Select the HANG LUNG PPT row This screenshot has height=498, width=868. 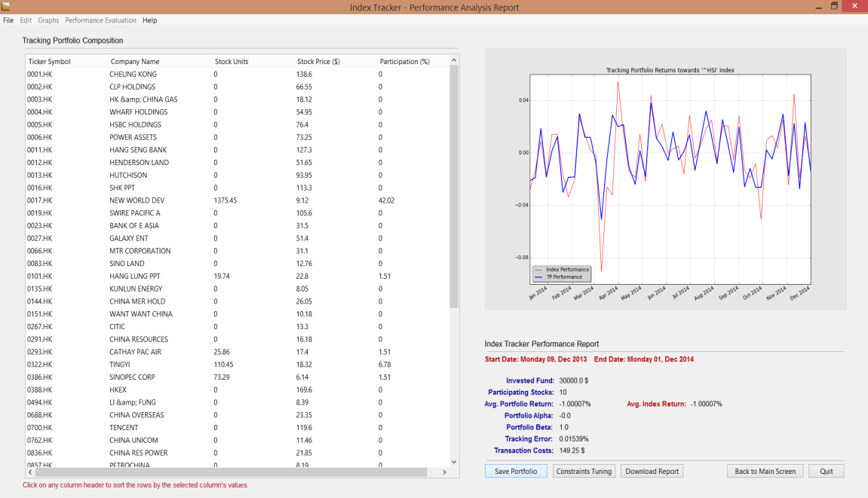pos(237,276)
